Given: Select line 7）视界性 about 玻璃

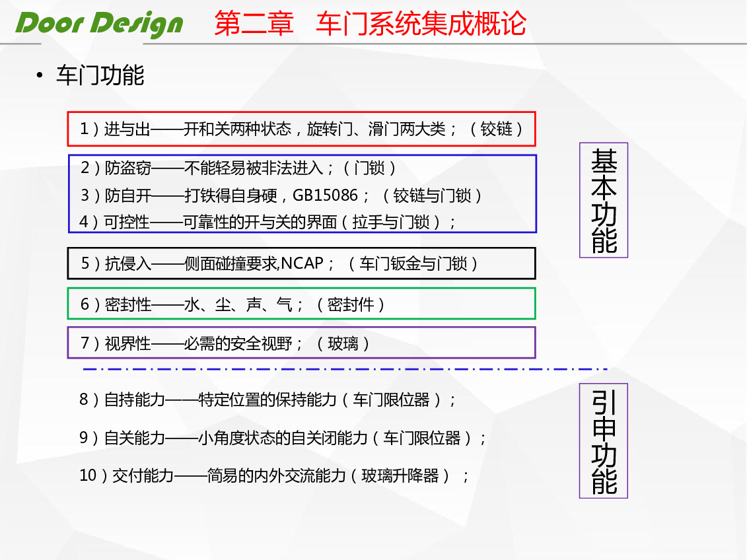Looking at the screenshot, I should click(225, 343).
